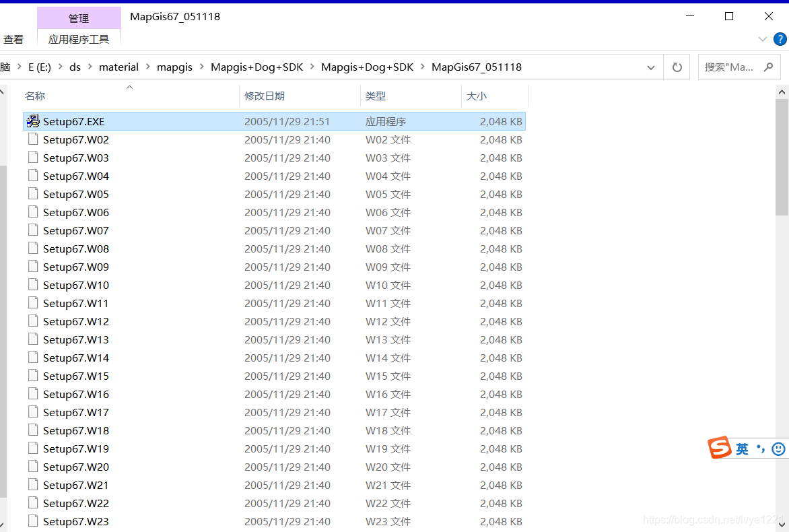Navigate to the mapgis folder breadcrumb
The width and height of the screenshot is (789, 532).
(x=174, y=67)
